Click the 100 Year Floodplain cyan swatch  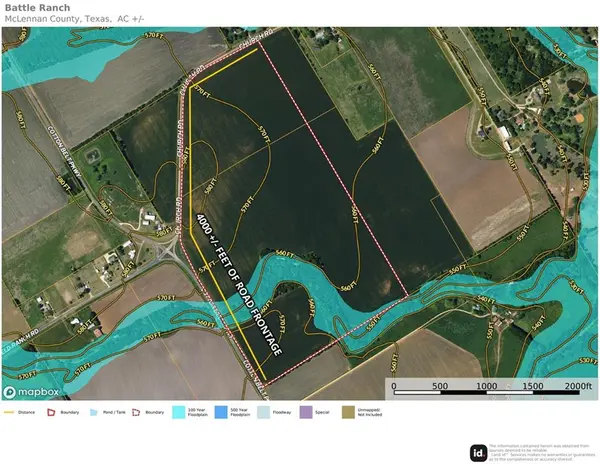[x=179, y=412]
